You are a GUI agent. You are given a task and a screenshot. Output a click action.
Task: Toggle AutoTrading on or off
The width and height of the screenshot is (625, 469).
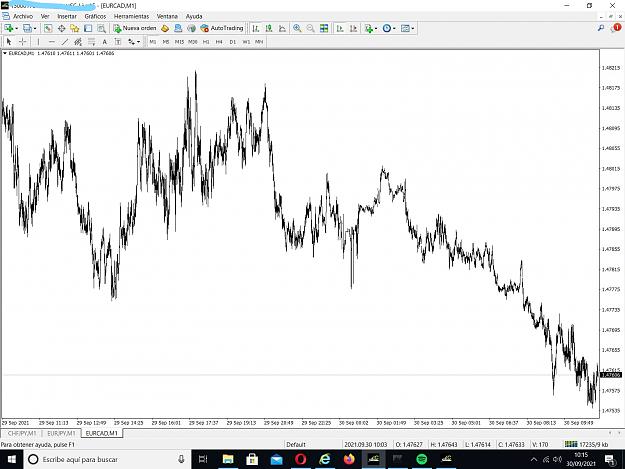[x=222, y=28]
